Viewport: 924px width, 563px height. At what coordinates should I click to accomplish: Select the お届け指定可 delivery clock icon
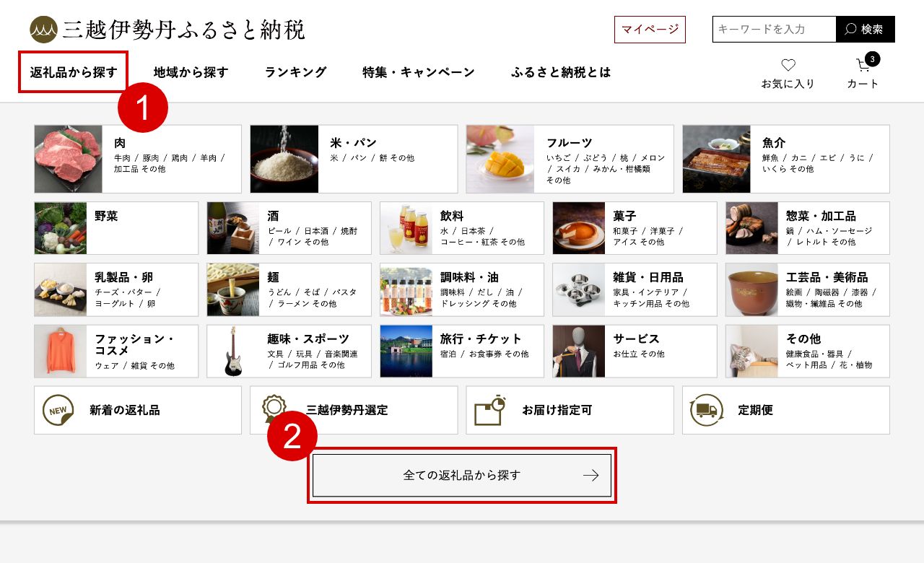pyautogui.click(x=489, y=410)
